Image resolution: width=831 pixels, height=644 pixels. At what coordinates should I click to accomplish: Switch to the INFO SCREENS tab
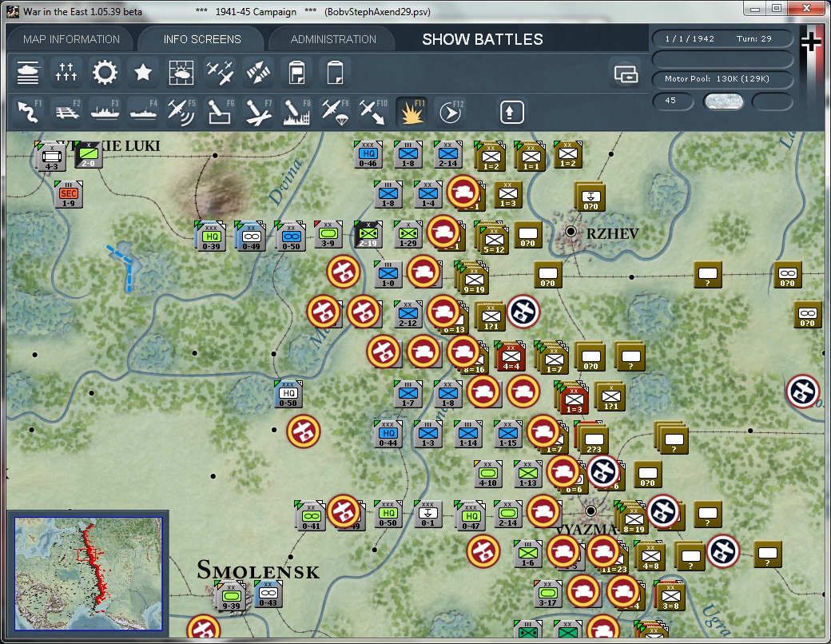point(202,39)
